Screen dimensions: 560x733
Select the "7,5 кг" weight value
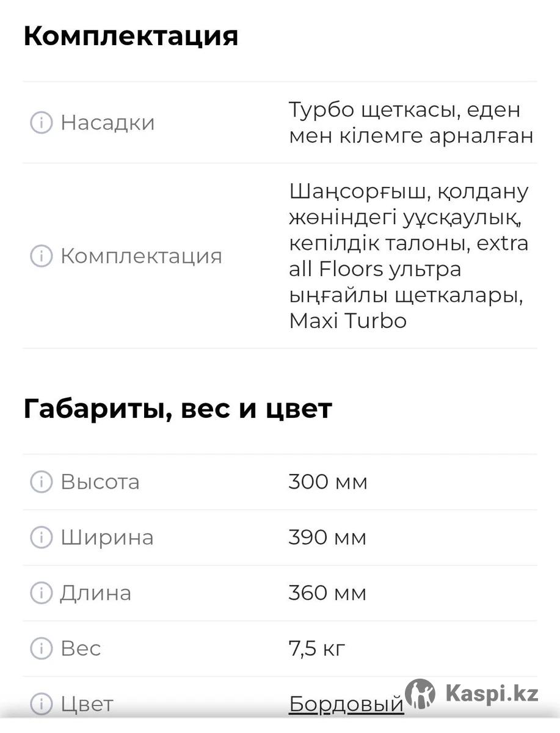[x=317, y=648]
